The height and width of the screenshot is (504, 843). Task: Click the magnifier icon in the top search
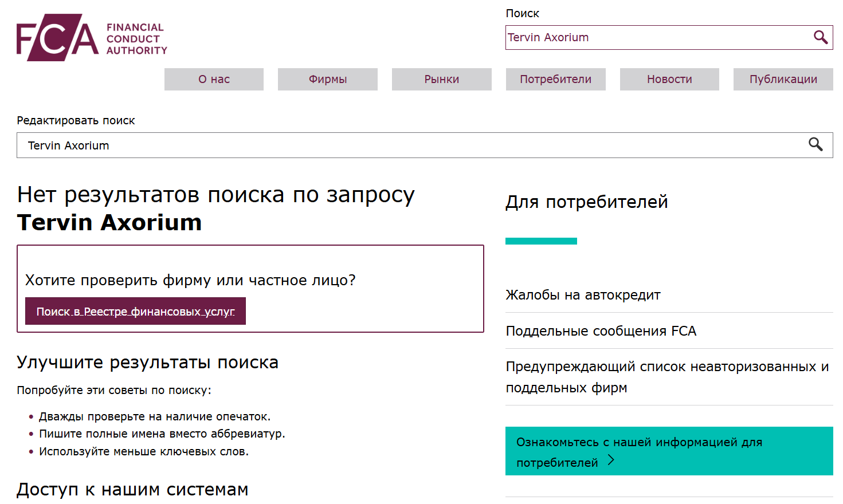coord(821,37)
